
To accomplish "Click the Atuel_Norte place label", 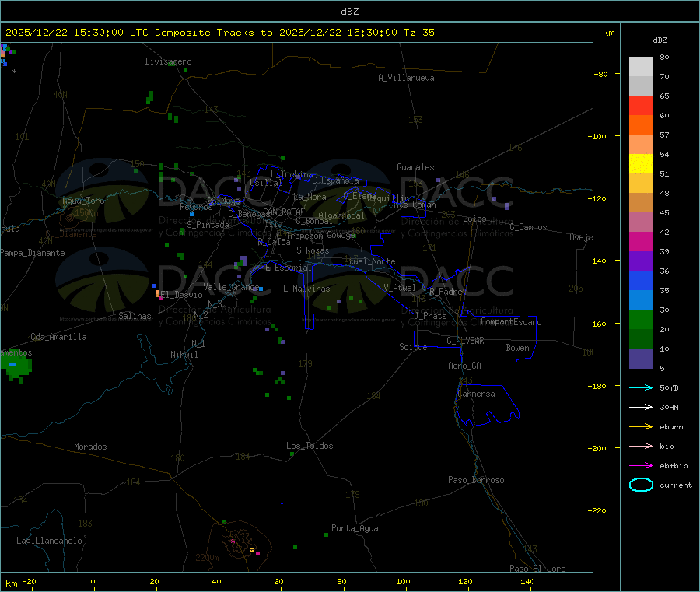I will point(369,261).
